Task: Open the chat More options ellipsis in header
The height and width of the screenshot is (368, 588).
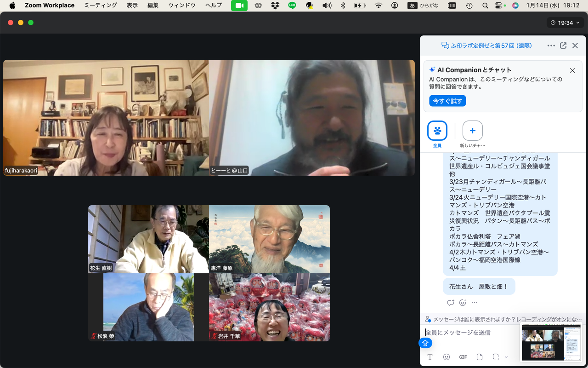Action: click(551, 46)
